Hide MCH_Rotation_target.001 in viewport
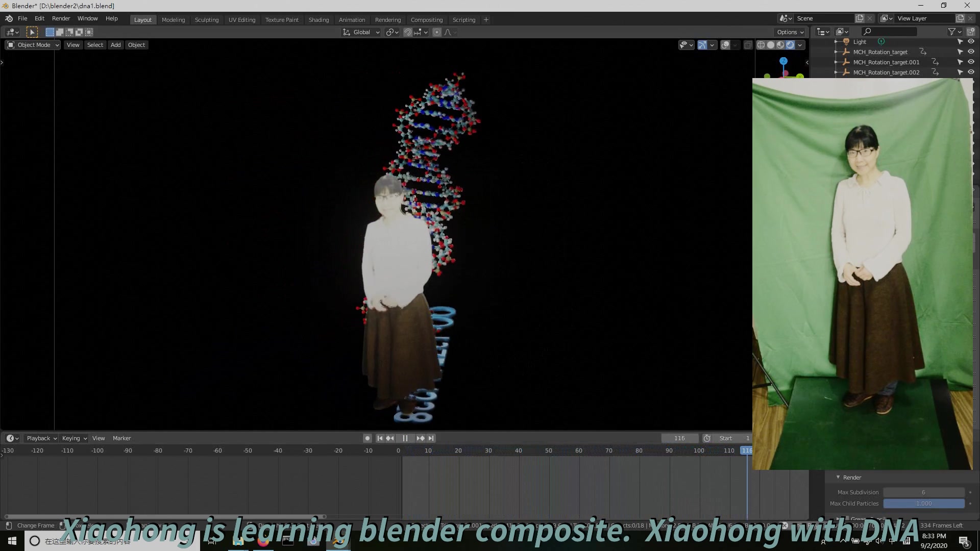980x551 pixels. pos(971,62)
